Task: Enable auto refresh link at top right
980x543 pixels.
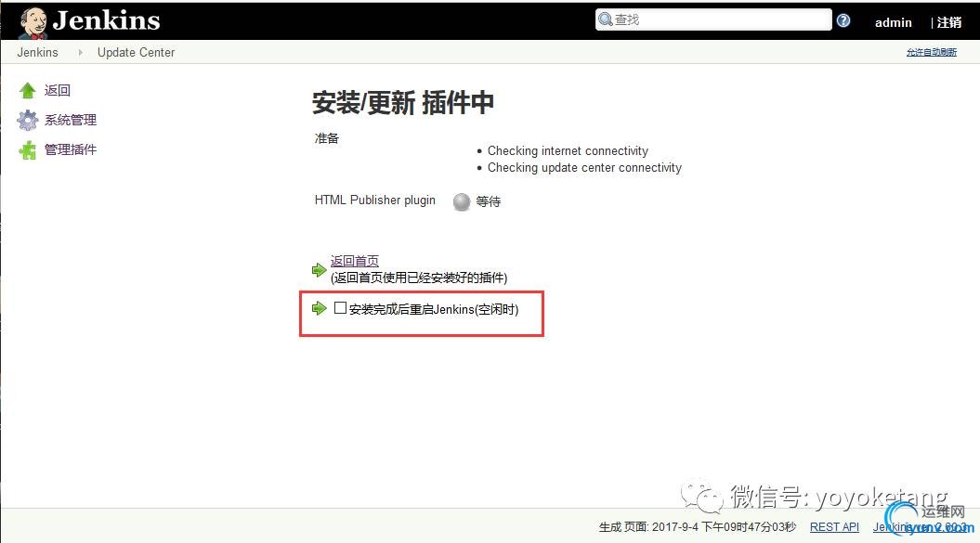Action: point(932,52)
